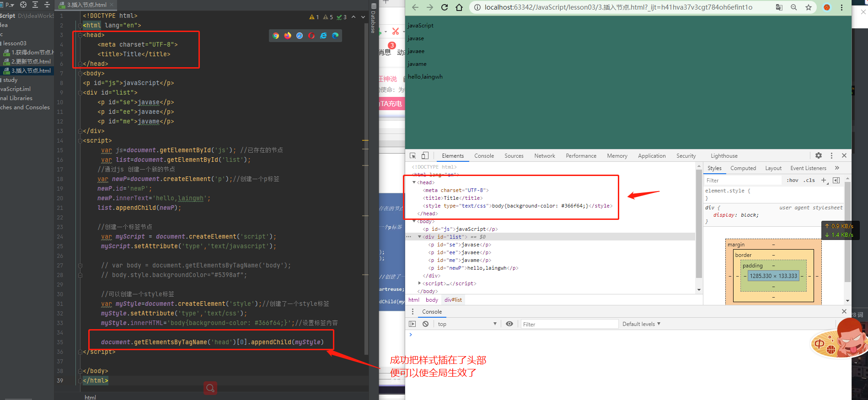The width and height of the screenshot is (868, 400).
Task: Select the Application tab in DevTools
Action: tap(652, 156)
